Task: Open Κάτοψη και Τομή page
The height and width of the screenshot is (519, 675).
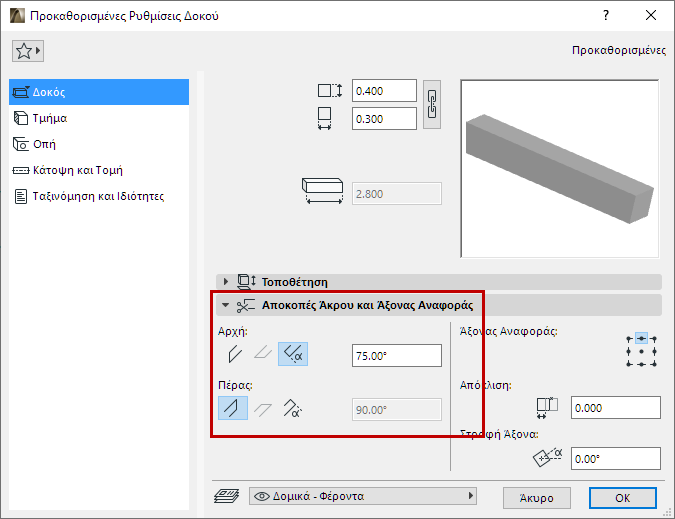Action: (x=99, y=170)
